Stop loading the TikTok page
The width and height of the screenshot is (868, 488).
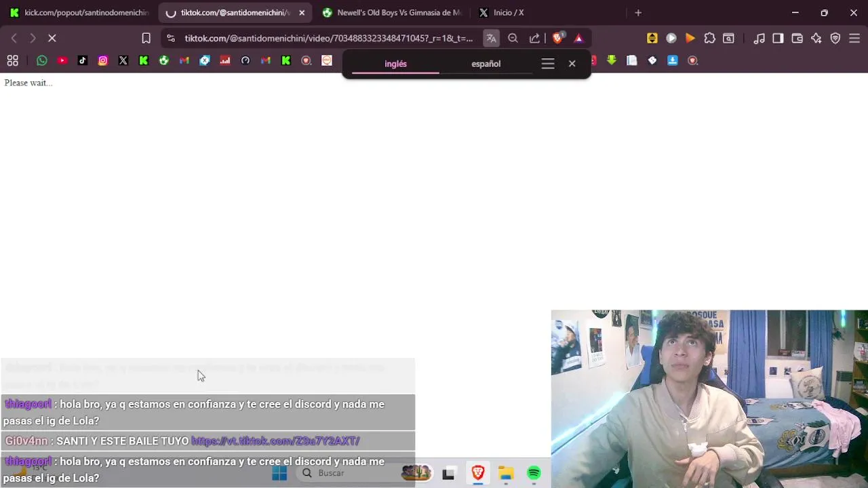pos(52,39)
